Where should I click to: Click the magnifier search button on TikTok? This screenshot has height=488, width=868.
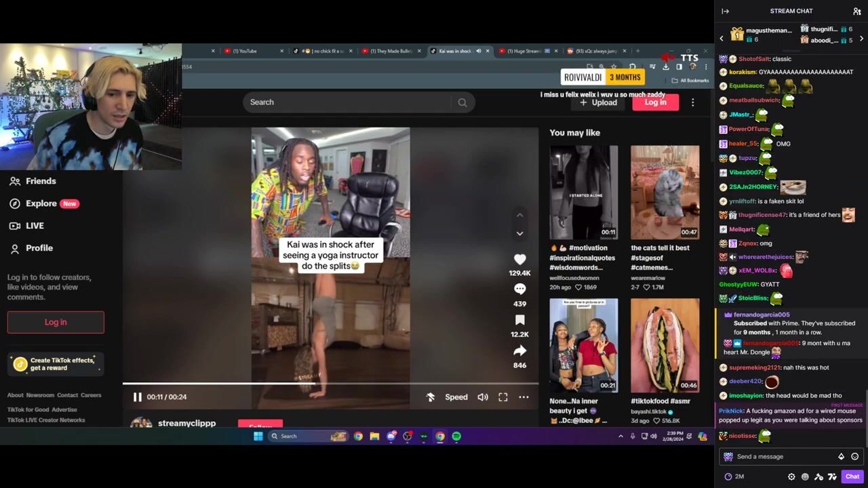click(x=462, y=102)
